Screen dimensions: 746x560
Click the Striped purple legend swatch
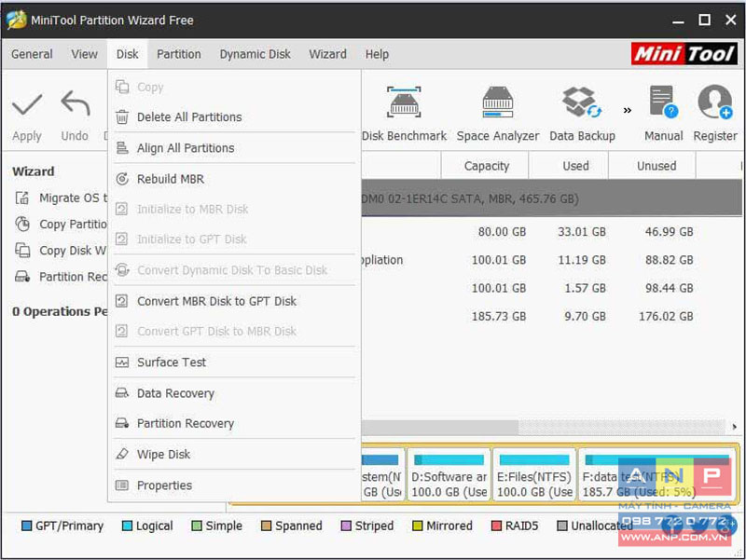[x=346, y=526]
